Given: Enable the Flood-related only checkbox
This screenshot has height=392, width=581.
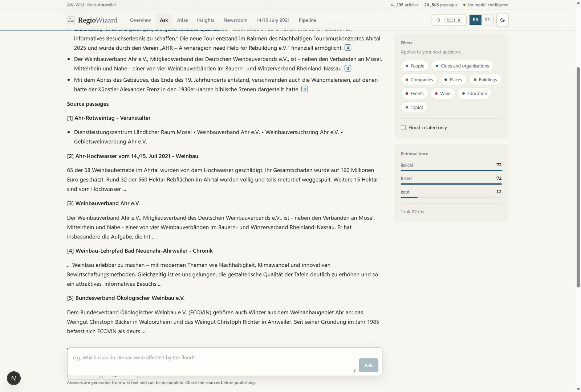Looking at the screenshot, I should click(x=403, y=127).
